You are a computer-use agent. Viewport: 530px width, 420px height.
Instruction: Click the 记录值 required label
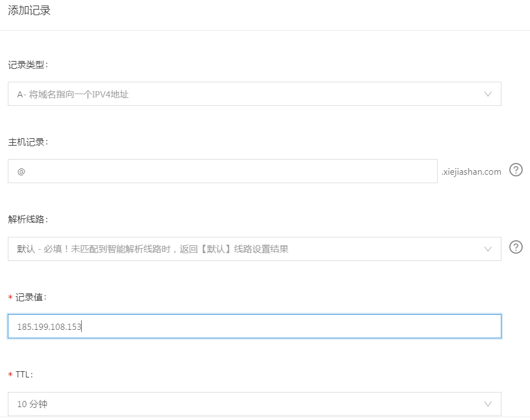tap(27, 297)
